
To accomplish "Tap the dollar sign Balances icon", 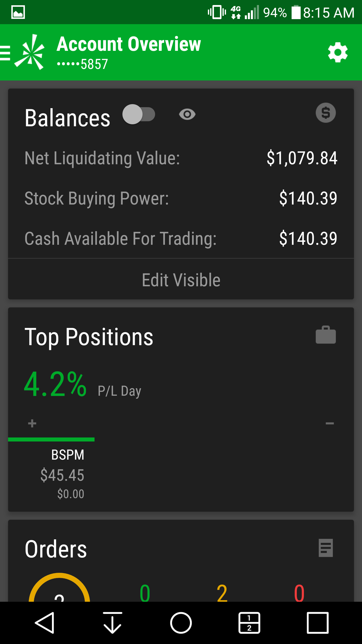I will coord(326,113).
